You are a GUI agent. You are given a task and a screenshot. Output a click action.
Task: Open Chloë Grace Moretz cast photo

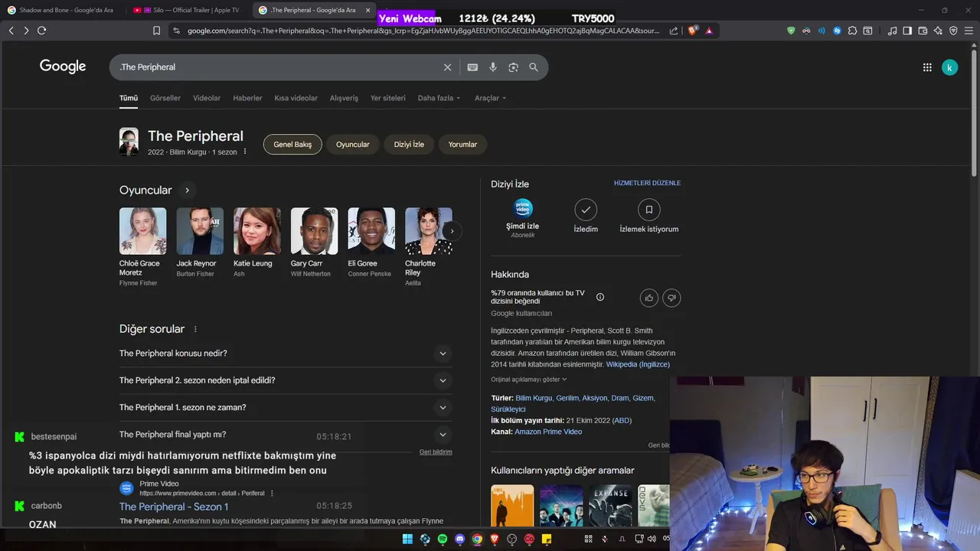142,231
